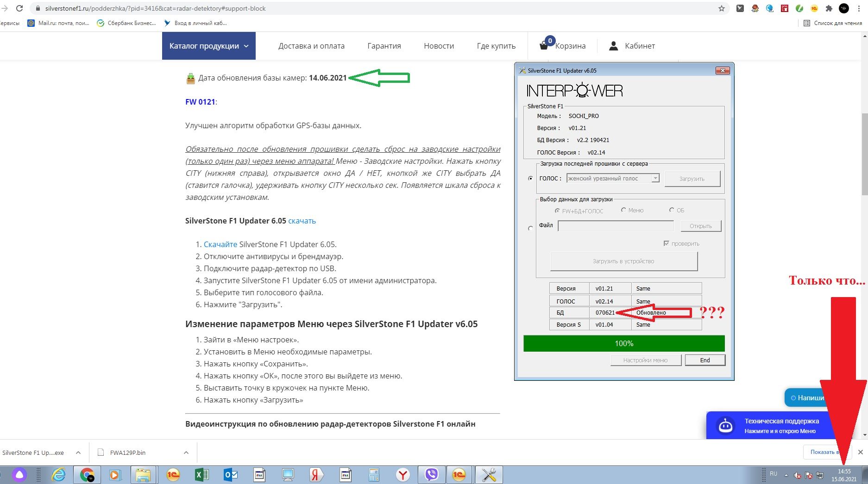The height and width of the screenshot is (484, 868).
Task: Expand the ГОЛОС voice type dropdown
Action: coord(655,179)
